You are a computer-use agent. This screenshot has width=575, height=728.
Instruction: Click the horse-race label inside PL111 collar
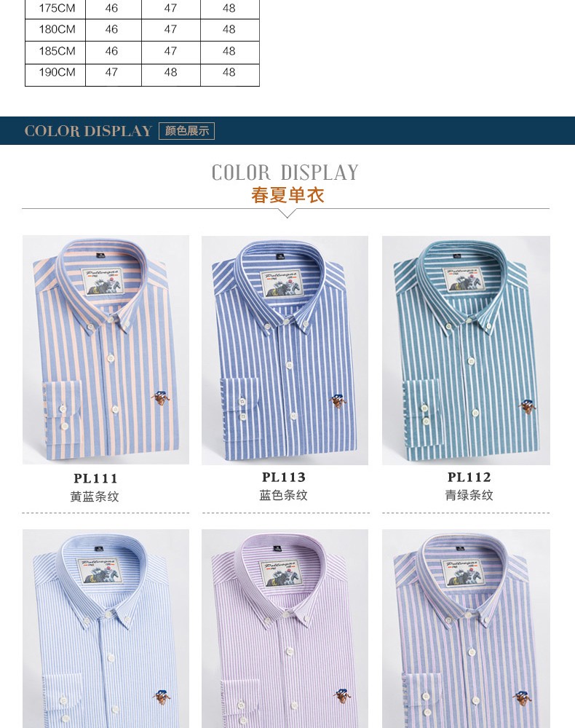click(102, 282)
